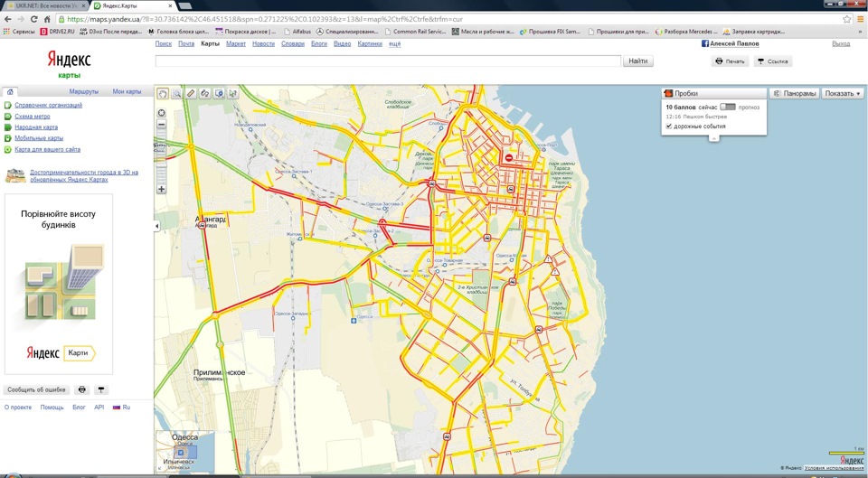Click the Яндекс Карты logo
This screenshot has height=478, width=868.
(x=70, y=64)
